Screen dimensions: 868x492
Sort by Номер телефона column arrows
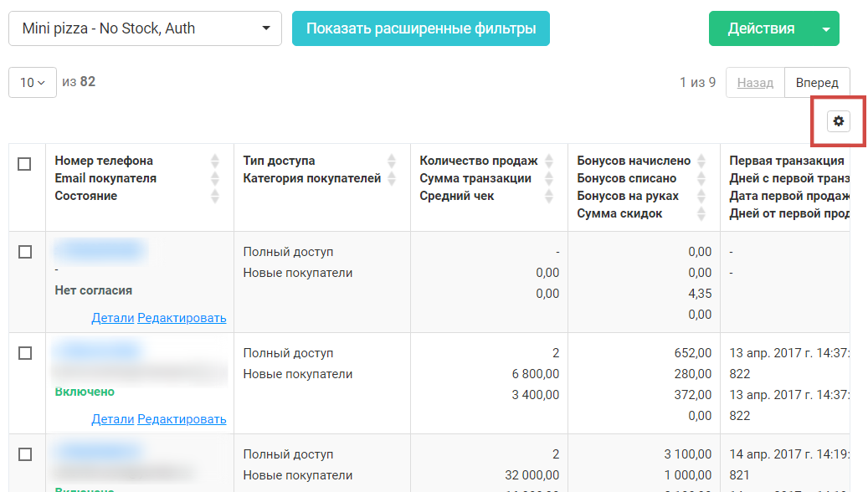[x=215, y=161]
